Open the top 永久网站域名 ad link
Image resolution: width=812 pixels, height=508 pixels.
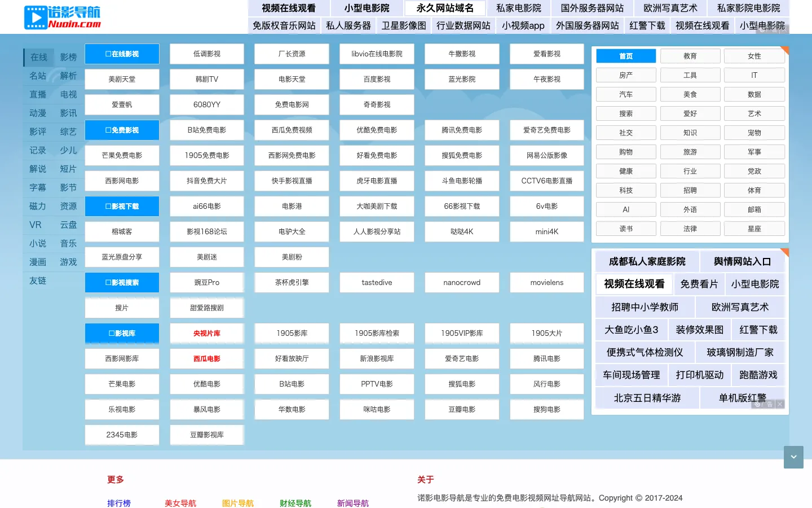click(445, 8)
